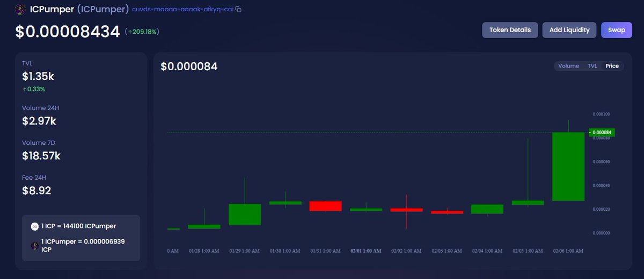Click canister ID link cuvds-maaaa-aaaak-afkyq-cai

point(182,10)
